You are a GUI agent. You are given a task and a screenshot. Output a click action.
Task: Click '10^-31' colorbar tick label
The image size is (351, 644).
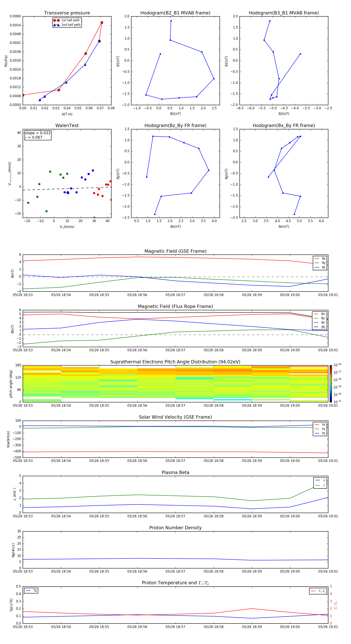337,402
